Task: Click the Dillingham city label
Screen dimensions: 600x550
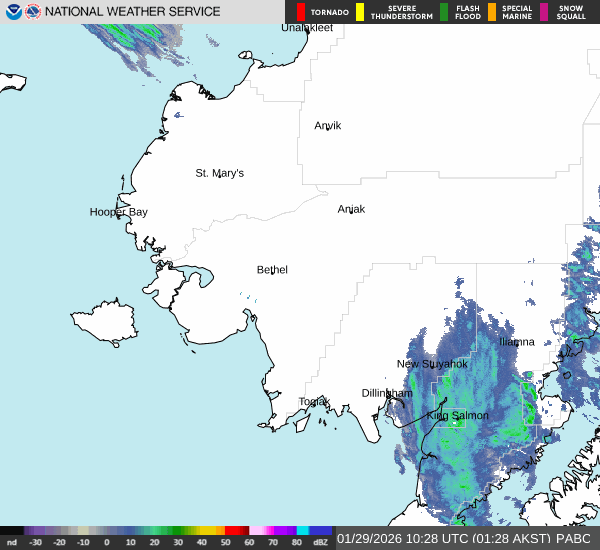Action: coord(387,393)
